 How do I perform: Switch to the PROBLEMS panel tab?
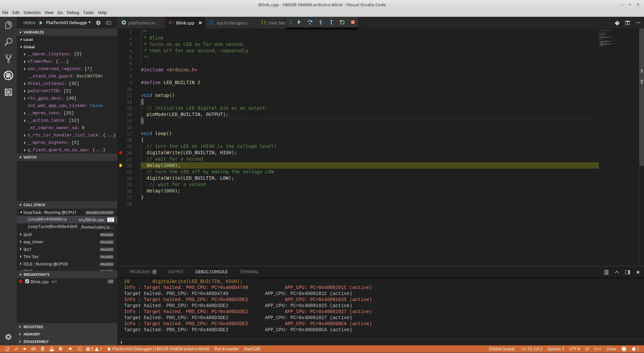point(143,272)
